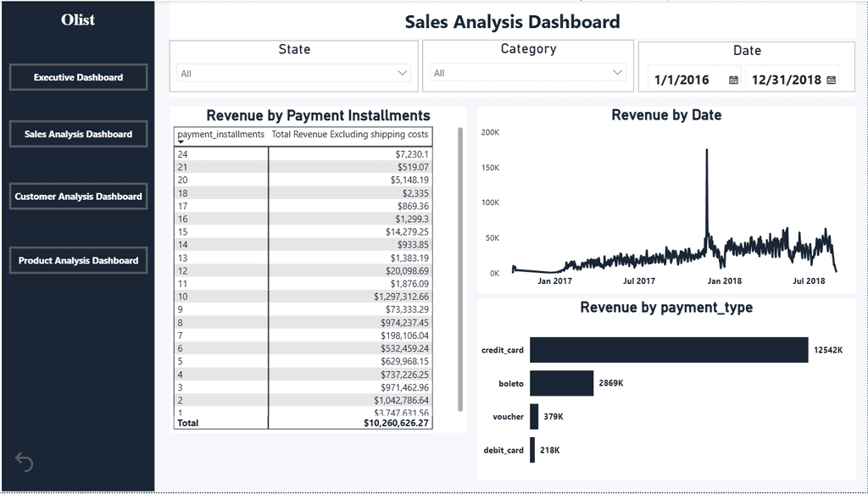This screenshot has width=868, height=494.
Task: Click the installments table vertical scrollbar
Action: [x=460, y=269]
